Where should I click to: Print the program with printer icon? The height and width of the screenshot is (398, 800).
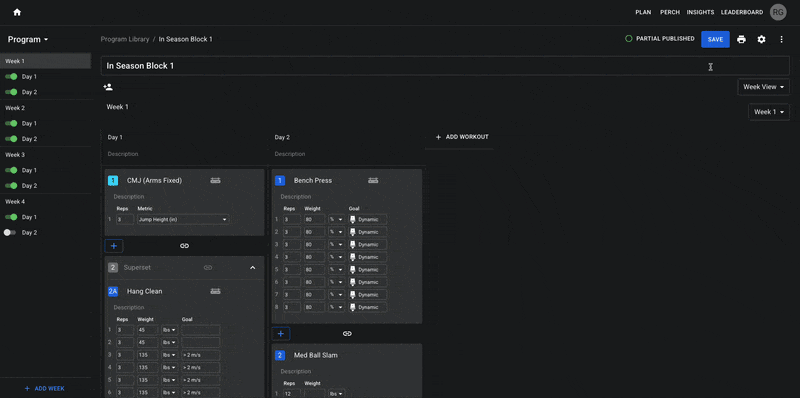(x=741, y=39)
